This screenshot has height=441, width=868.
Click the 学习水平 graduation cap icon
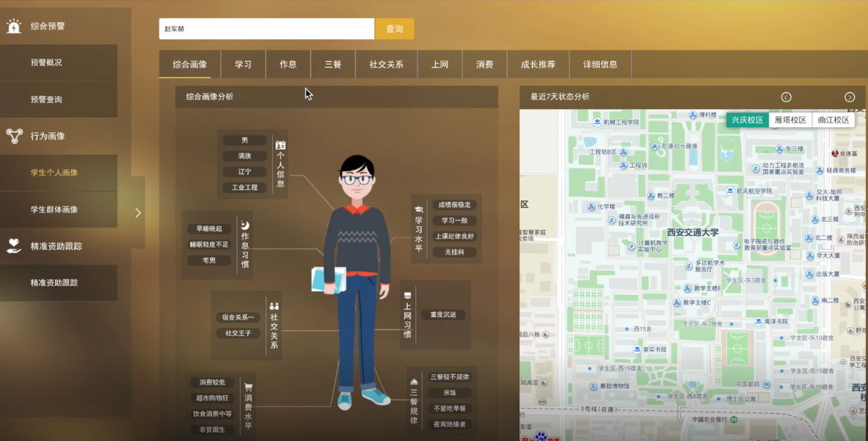pos(419,209)
